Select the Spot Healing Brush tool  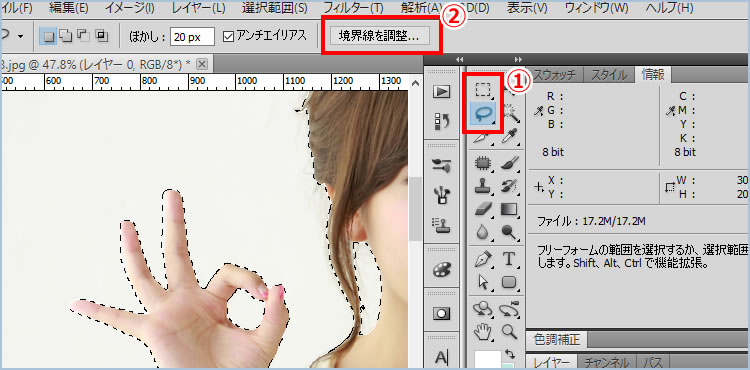coord(483,163)
